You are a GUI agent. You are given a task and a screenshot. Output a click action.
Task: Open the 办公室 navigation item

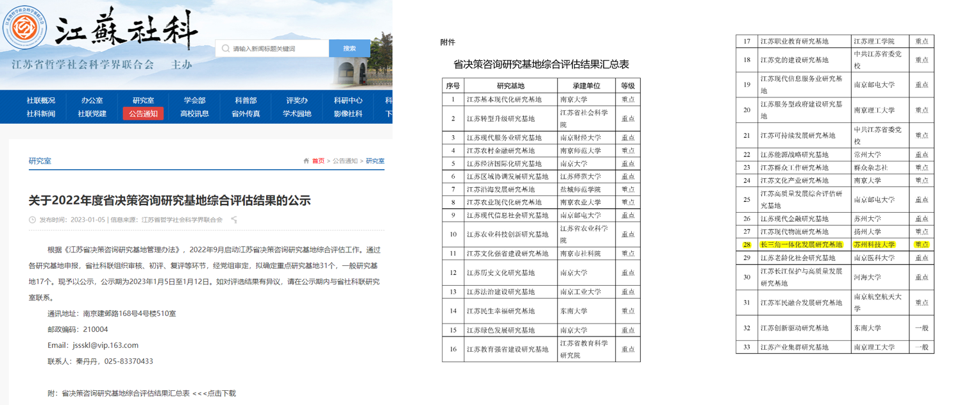pos(92,100)
